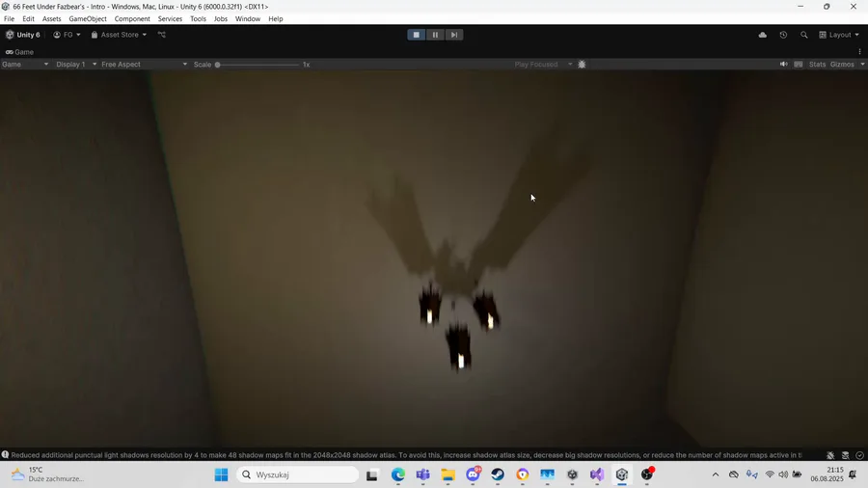Open the Unity 6 hub button

(x=23, y=35)
